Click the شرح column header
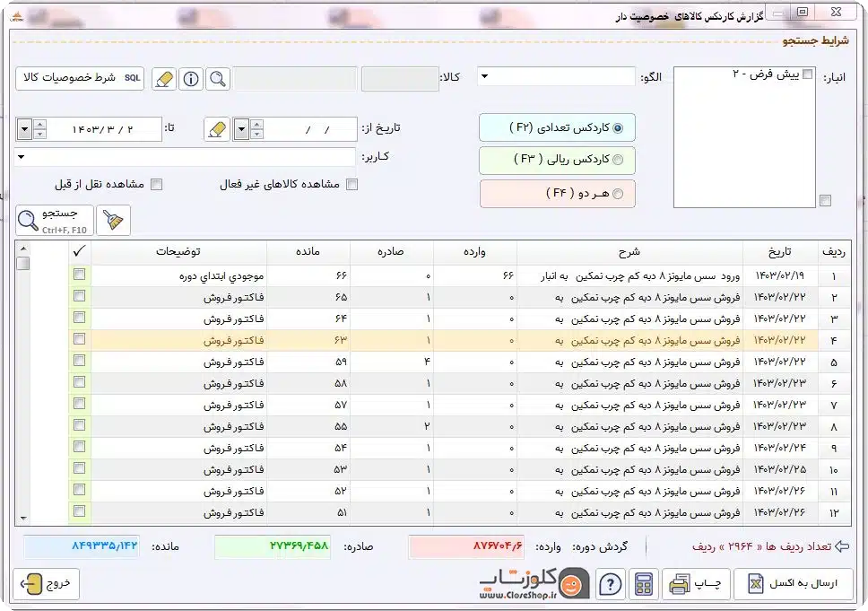Image resolution: width=868 pixels, height=611 pixels. click(x=629, y=252)
